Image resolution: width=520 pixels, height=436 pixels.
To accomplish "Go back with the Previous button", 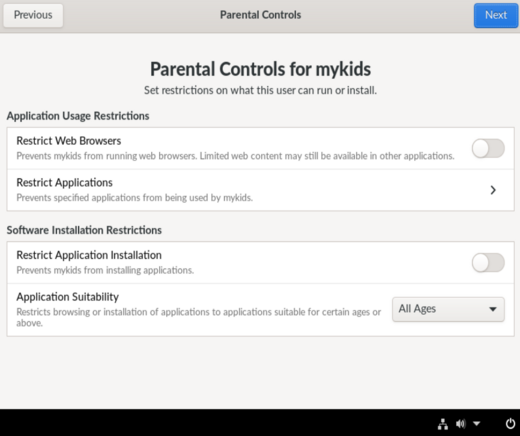I will point(33,15).
